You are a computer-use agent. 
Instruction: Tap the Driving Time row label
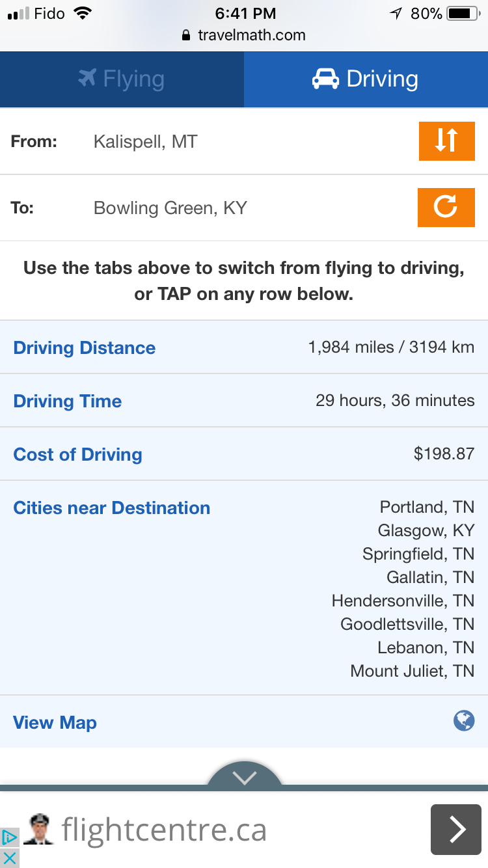tap(68, 401)
